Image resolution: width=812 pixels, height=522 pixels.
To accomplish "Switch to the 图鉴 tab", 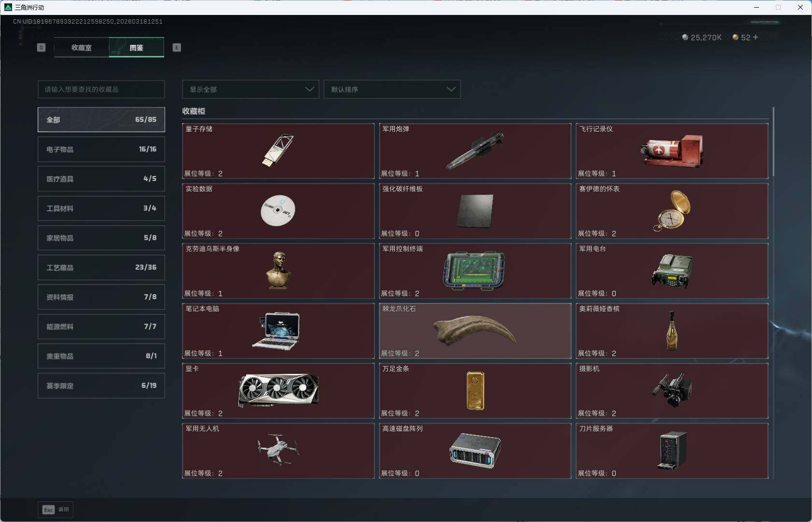I will [x=137, y=47].
